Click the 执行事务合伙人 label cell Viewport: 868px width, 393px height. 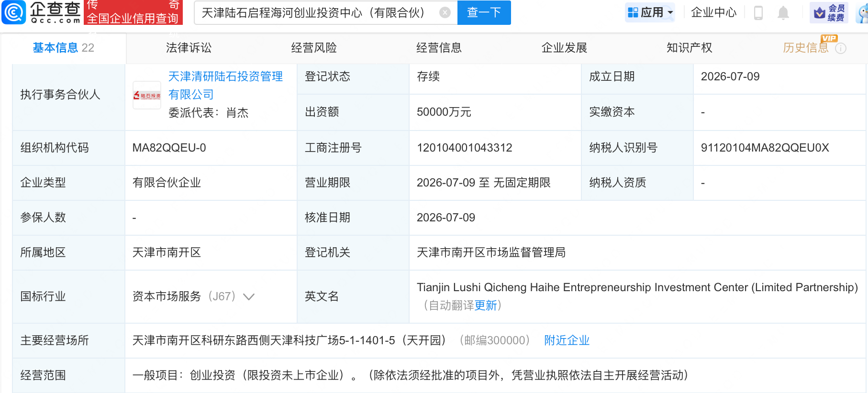coord(69,97)
